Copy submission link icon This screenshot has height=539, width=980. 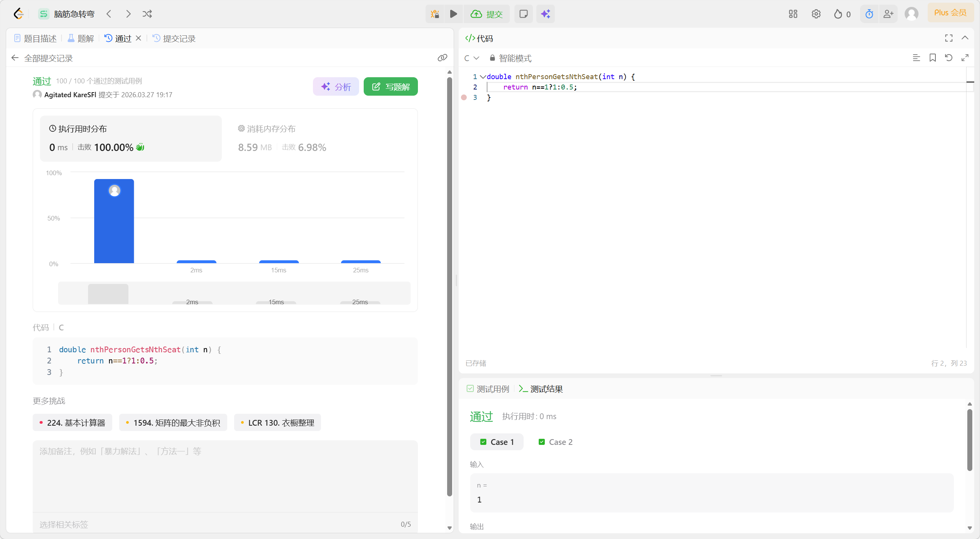point(442,58)
